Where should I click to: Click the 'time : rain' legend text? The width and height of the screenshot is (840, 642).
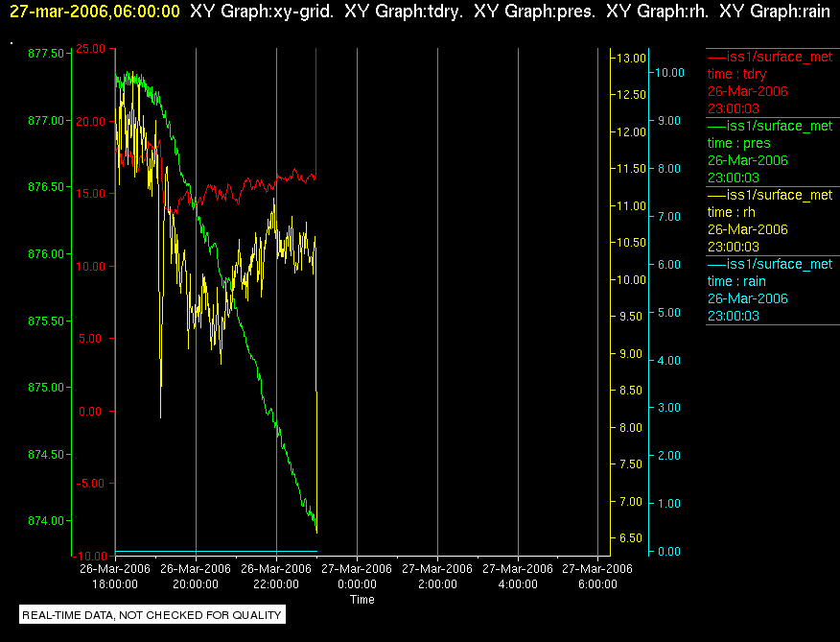point(736,281)
